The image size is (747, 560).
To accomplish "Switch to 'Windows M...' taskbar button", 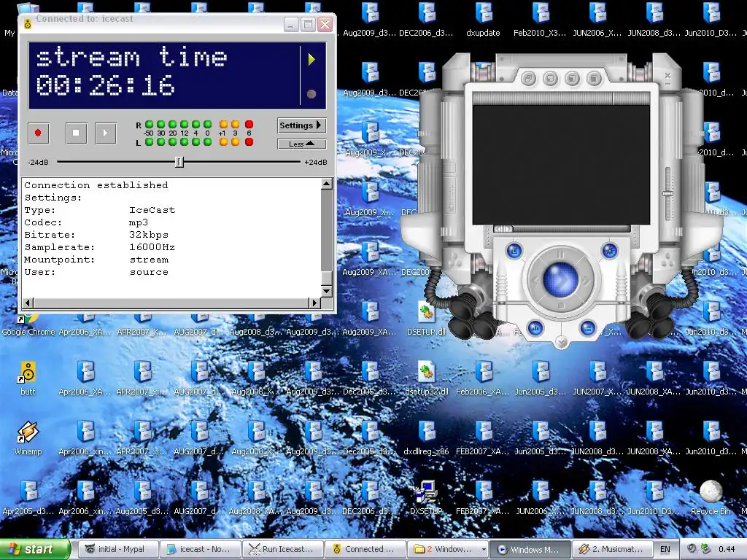I will (x=530, y=549).
